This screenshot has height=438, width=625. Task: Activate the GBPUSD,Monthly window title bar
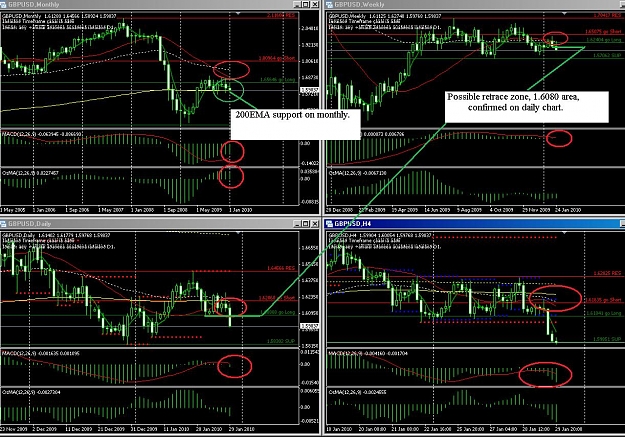tap(159, 4)
